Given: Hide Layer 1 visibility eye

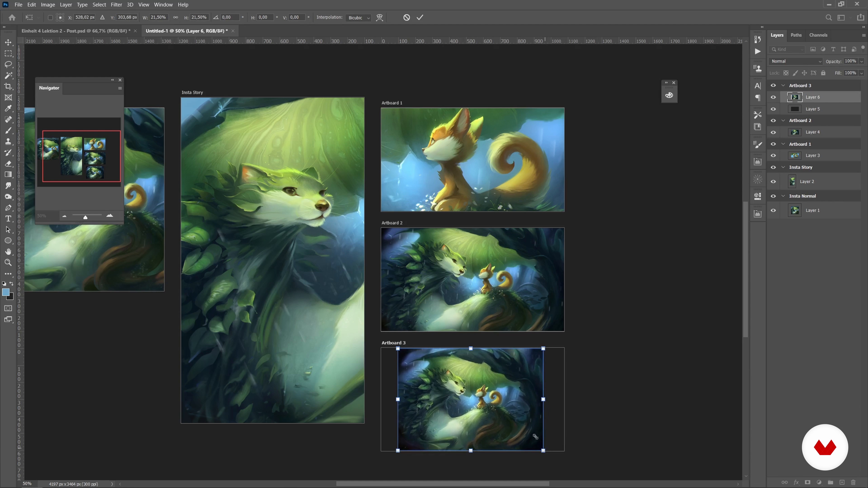Looking at the screenshot, I should (773, 211).
